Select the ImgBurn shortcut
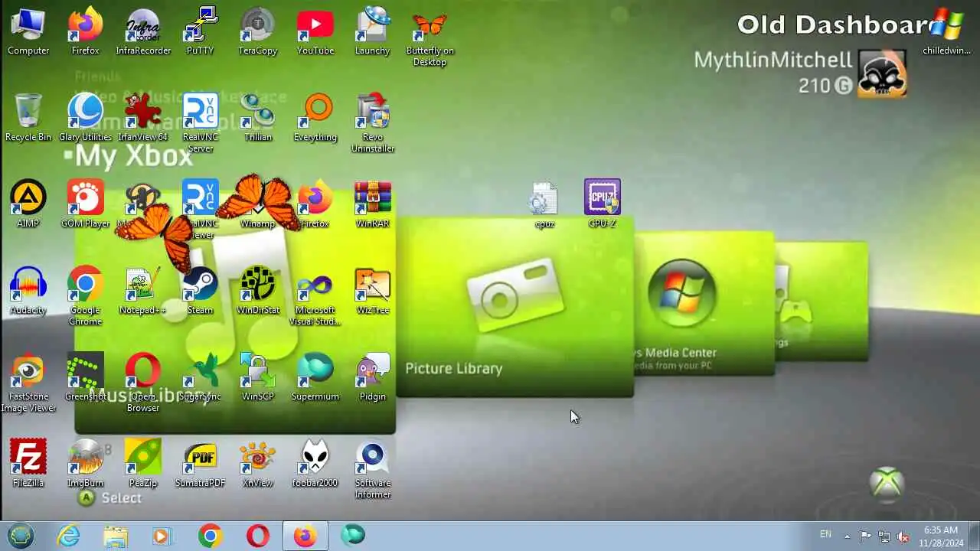Viewport: 980px width, 551px height. point(86,464)
